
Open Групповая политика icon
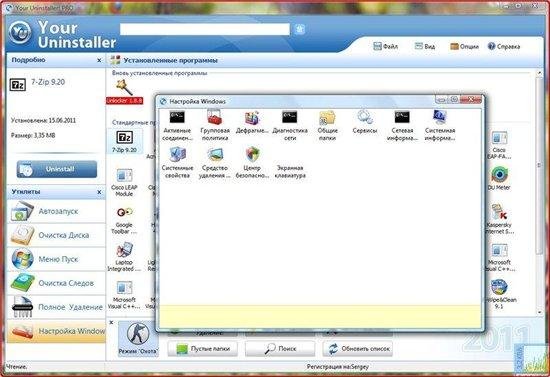click(215, 126)
